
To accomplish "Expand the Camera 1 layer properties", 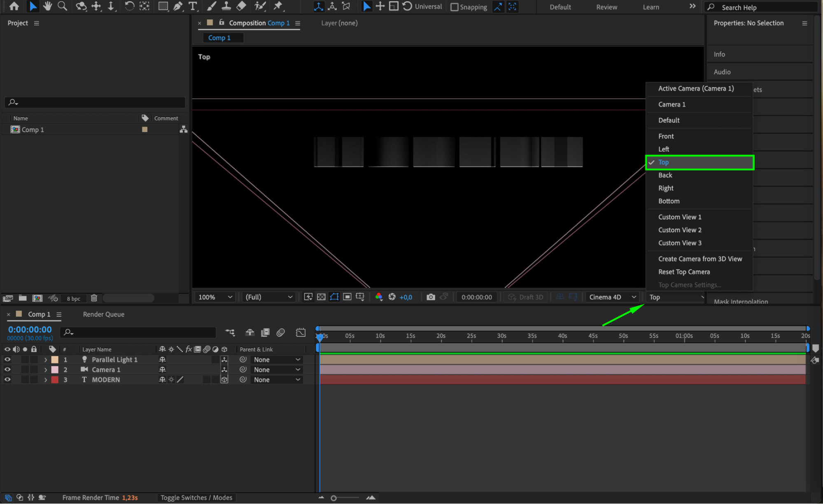I will coord(46,370).
